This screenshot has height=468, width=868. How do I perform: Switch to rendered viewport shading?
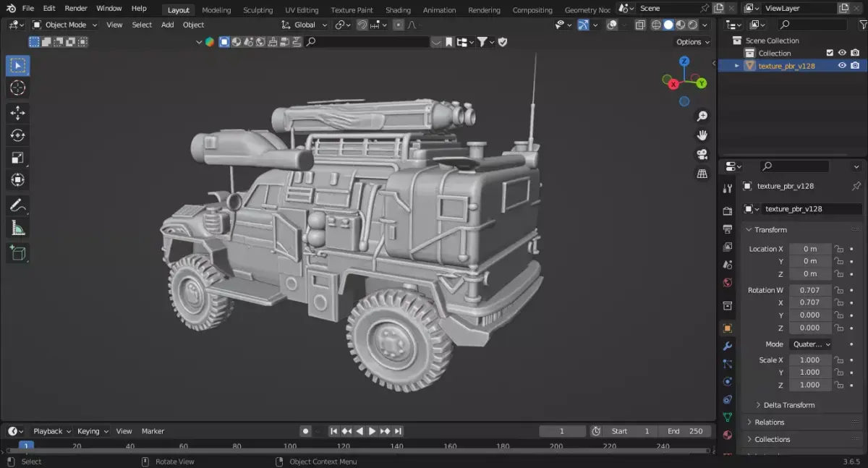(x=693, y=25)
